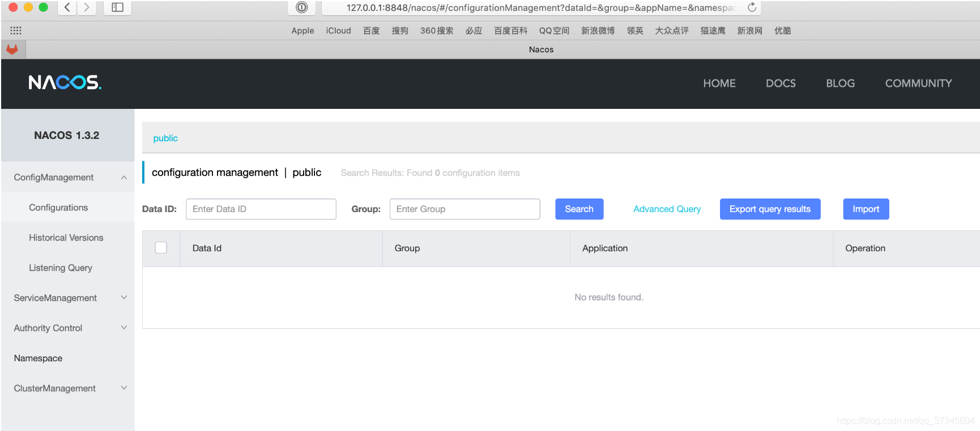Image resolution: width=980 pixels, height=431 pixels.
Task: Open COMMUNITY in the top navigation
Action: click(x=918, y=83)
